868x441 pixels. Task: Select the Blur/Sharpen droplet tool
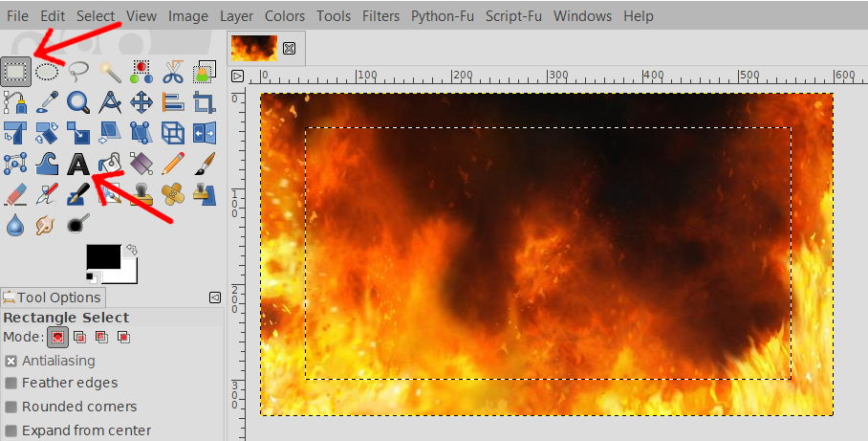click(x=15, y=225)
